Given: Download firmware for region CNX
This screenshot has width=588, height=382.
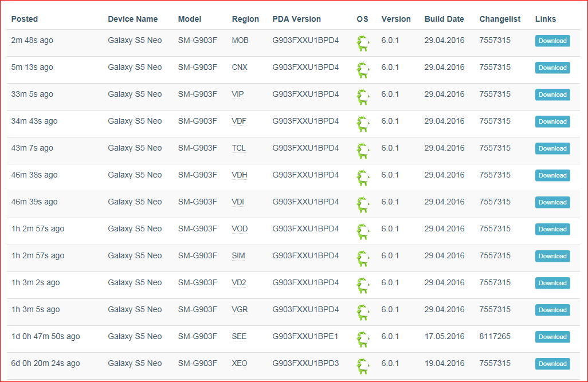Looking at the screenshot, I should point(552,68).
